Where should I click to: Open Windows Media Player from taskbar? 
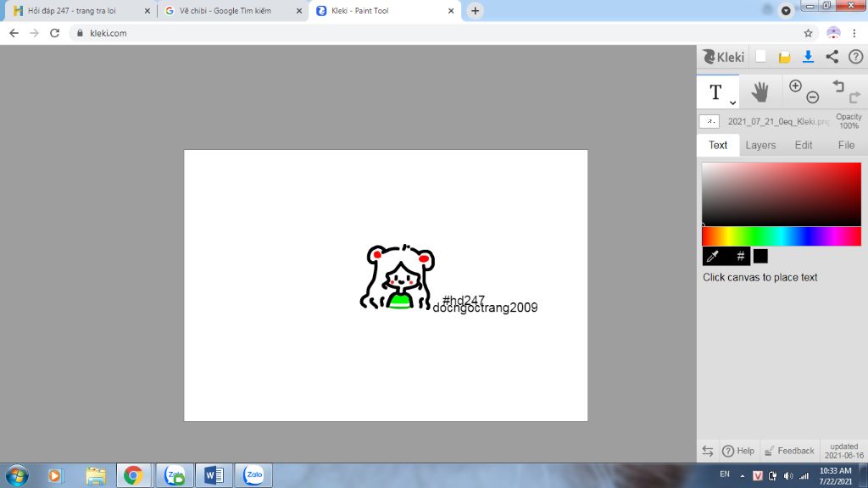click(54, 475)
